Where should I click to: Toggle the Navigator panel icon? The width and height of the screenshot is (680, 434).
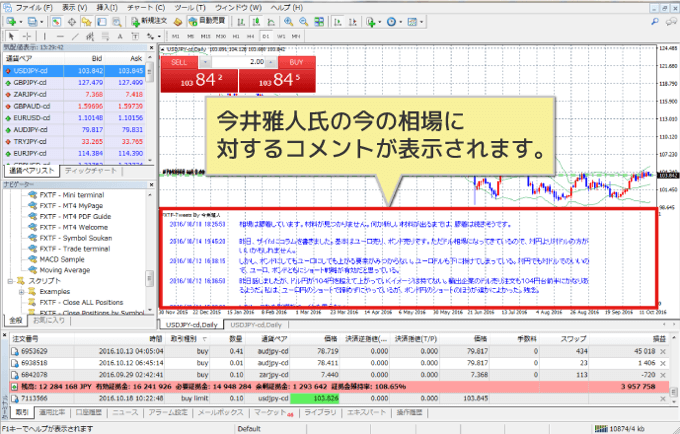pyautogui.click(x=87, y=22)
